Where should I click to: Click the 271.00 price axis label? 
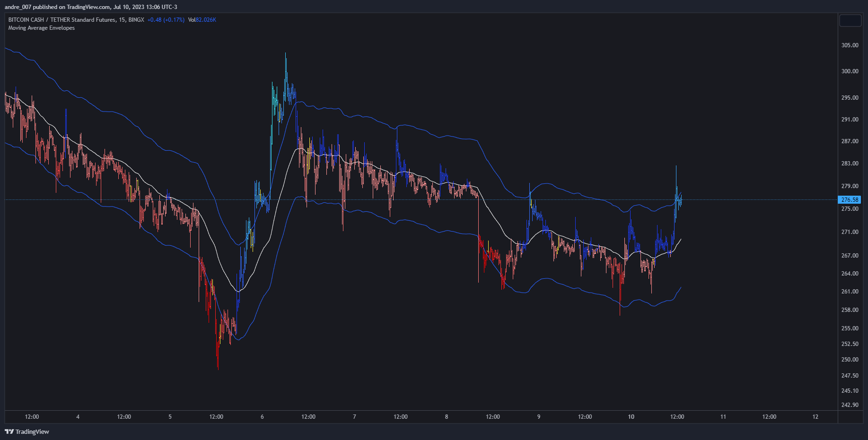(850, 232)
